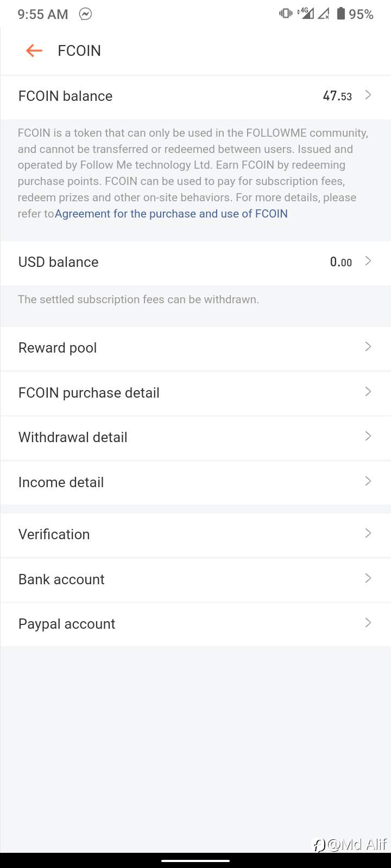
Task: Tap the 47.53 FCOIN balance value
Action: (337, 96)
